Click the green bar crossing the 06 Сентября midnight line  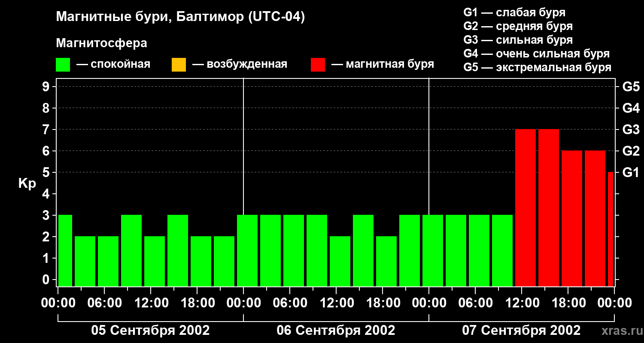pyautogui.click(x=247, y=250)
